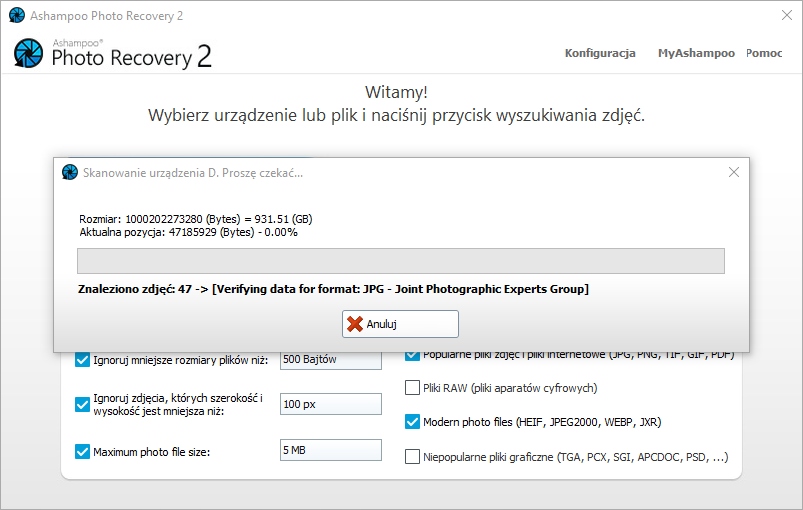Image resolution: width=803 pixels, height=510 pixels.
Task: Enable the Niepopularne pliki graficzne checkbox
Action: point(412,457)
